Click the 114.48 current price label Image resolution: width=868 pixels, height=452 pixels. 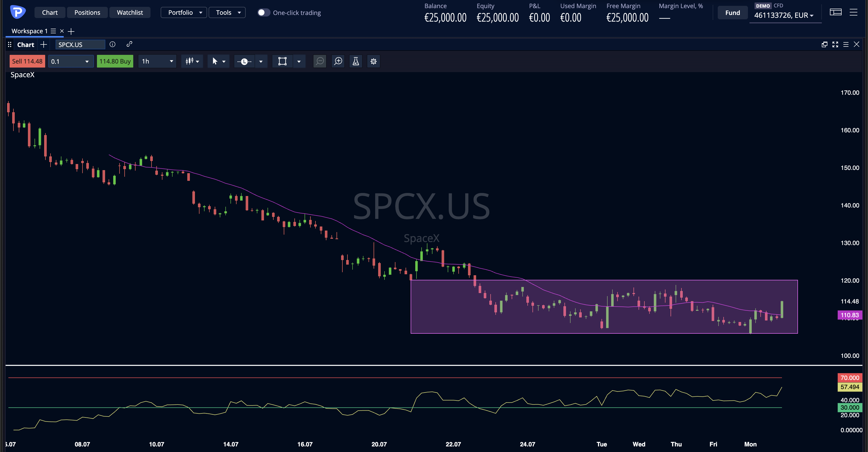click(x=849, y=301)
